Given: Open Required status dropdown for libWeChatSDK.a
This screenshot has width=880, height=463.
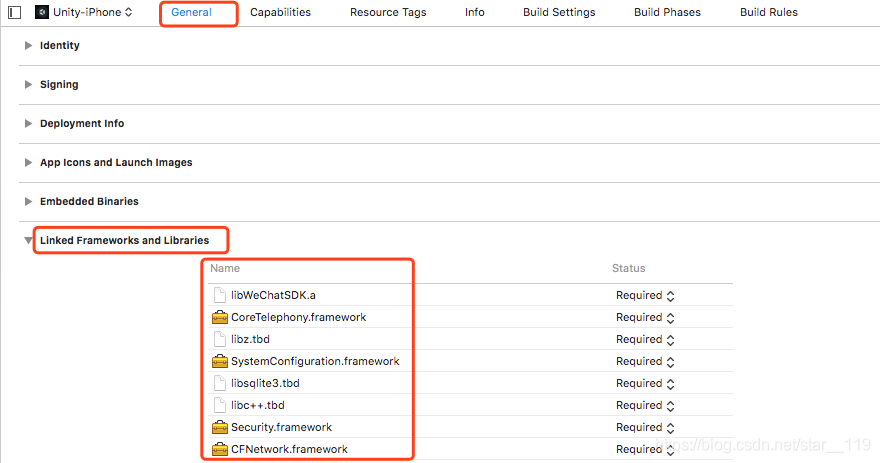Looking at the screenshot, I should (645, 295).
